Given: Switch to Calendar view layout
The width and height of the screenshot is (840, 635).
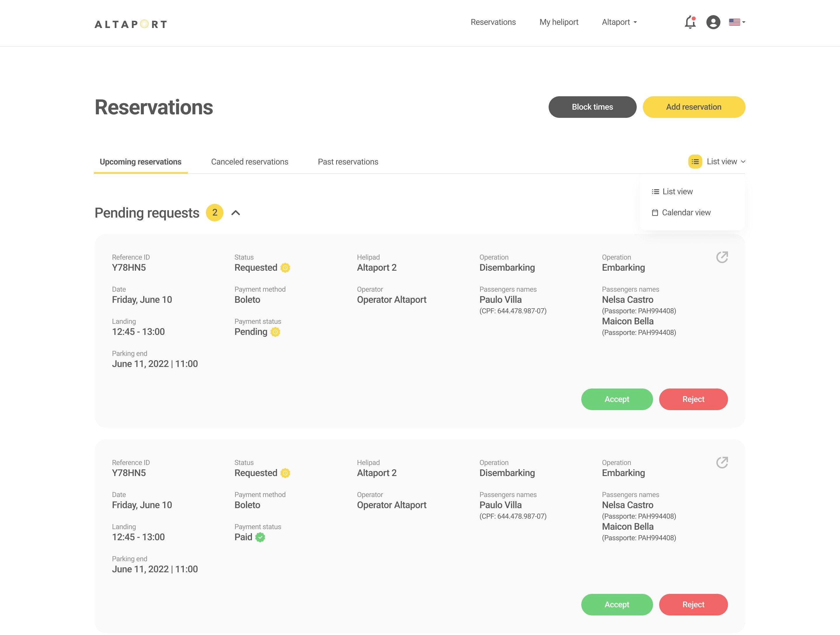Looking at the screenshot, I should [686, 211].
